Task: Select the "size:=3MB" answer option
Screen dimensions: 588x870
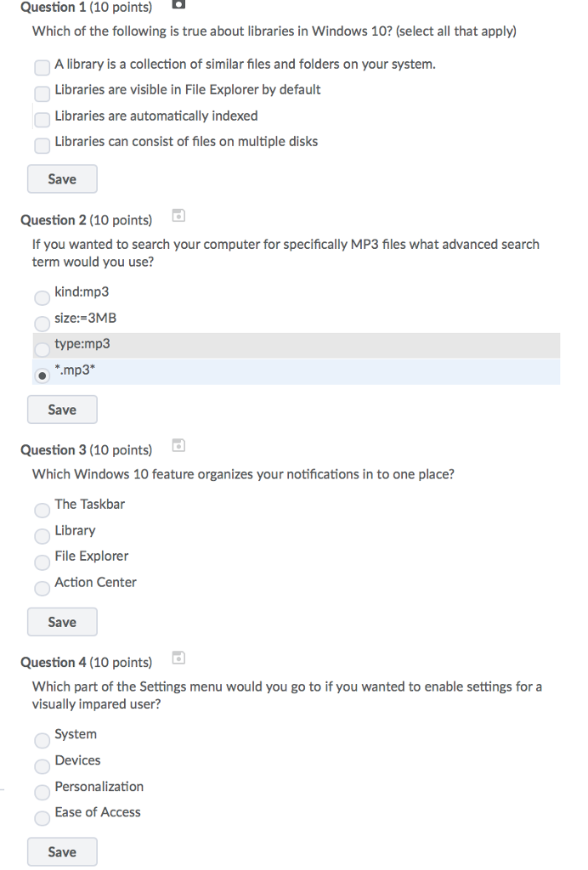Action: tap(42, 324)
